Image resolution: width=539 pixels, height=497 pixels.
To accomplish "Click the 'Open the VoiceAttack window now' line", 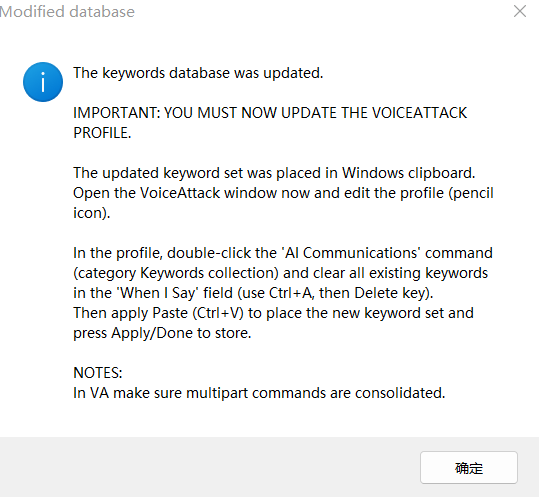I will [x=283, y=193].
